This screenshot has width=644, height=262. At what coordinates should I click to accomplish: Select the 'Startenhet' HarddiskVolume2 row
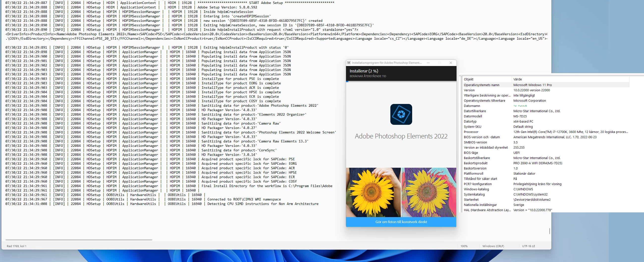coord(546,200)
